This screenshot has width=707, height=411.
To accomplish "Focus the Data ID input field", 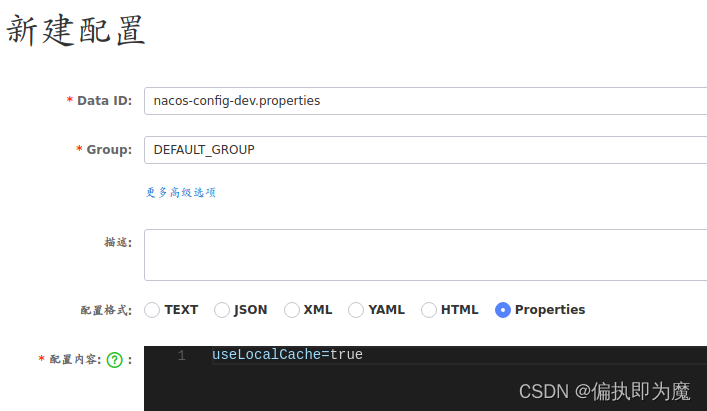I will [425, 101].
